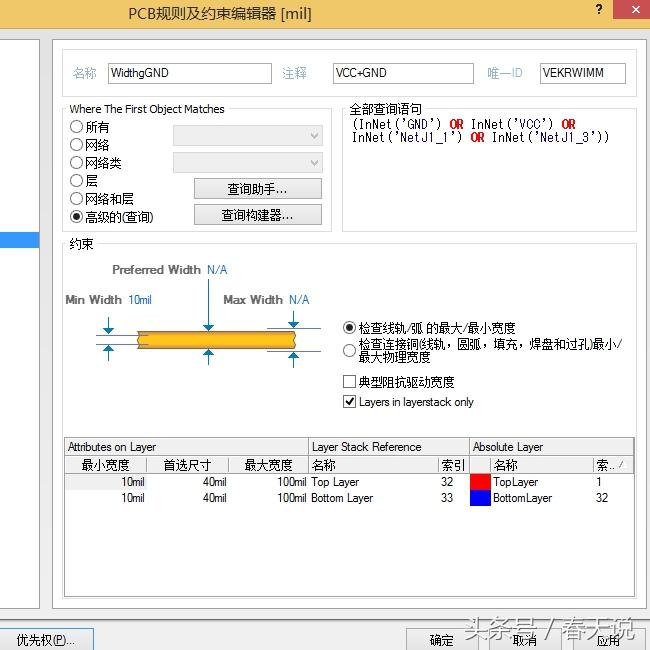Click the 确定 OK button
This screenshot has width=650, height=650.
(x=441, y=640)
